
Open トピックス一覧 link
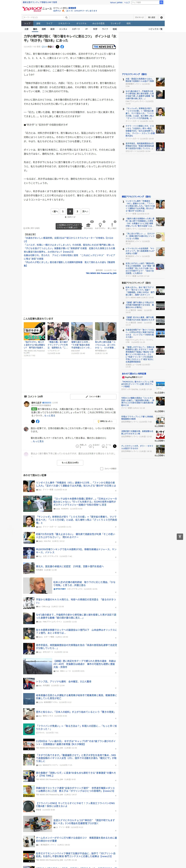pyautogui.click(x=155, y=29)
